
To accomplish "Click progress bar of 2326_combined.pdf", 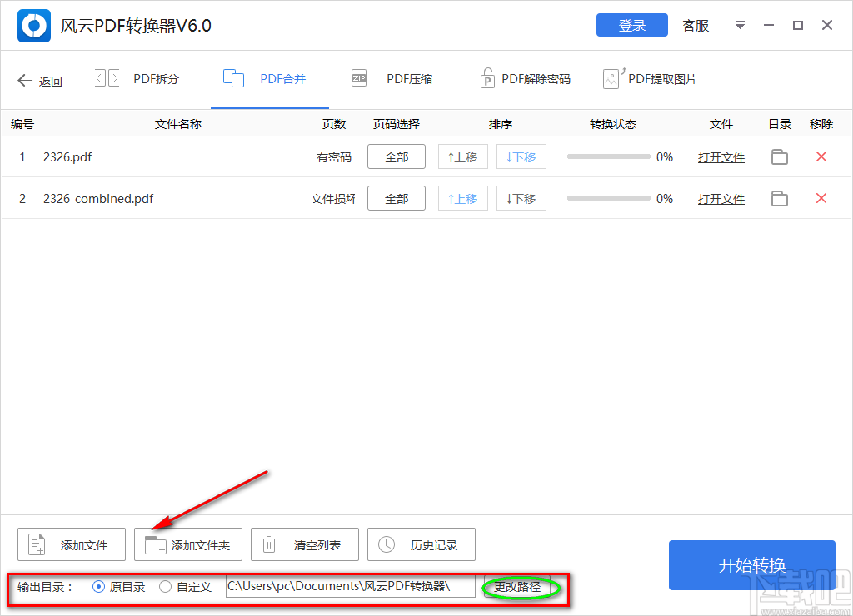I will 609,198.
